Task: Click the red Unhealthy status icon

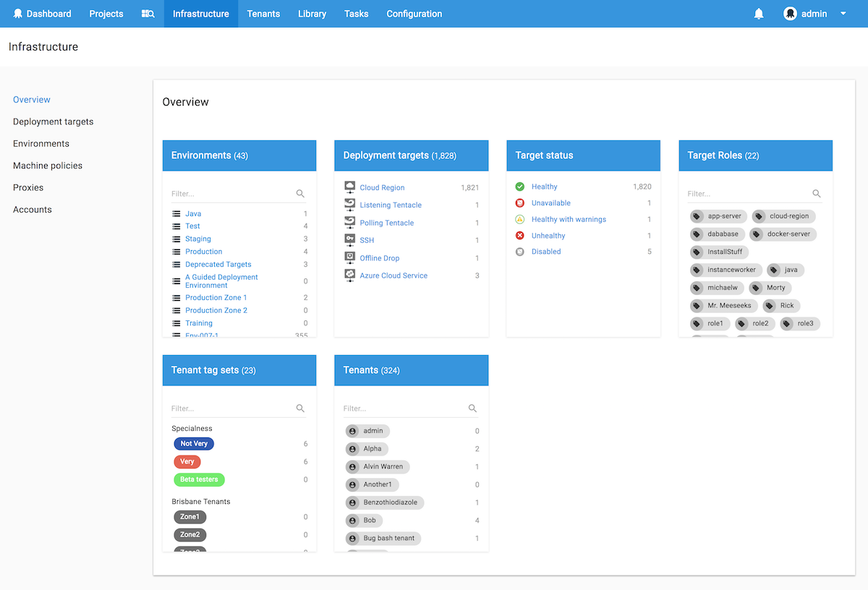Action: point(519,235)
